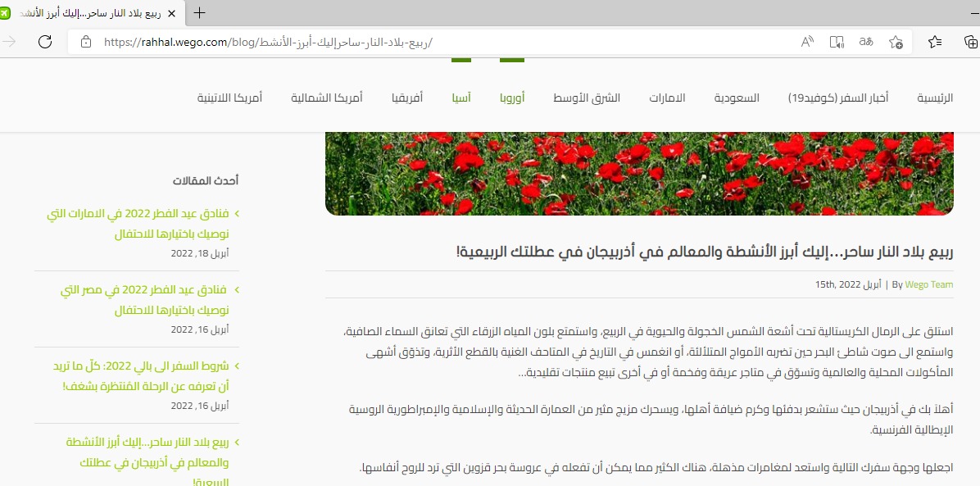Viewport: 980px width, 486px height.
Task: Open فنادق عيد الفطر في الامارات article
Action: [x=138, y=223]
